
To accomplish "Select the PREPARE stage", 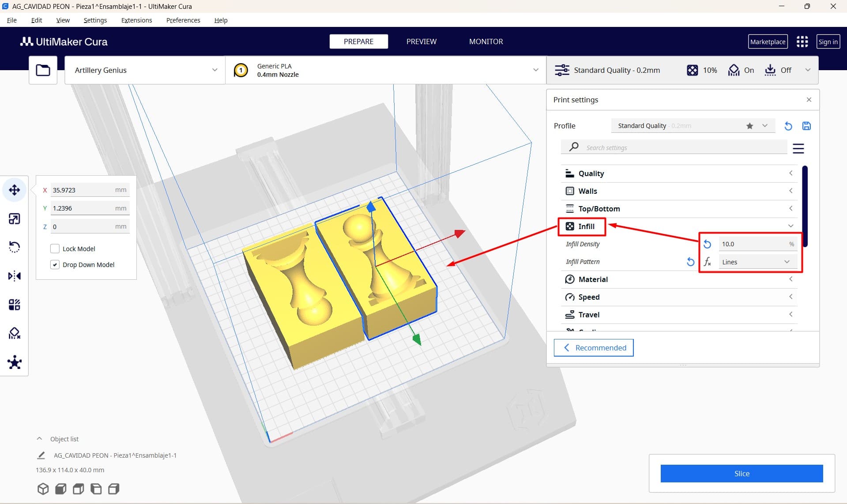I will tap(359, 41).
